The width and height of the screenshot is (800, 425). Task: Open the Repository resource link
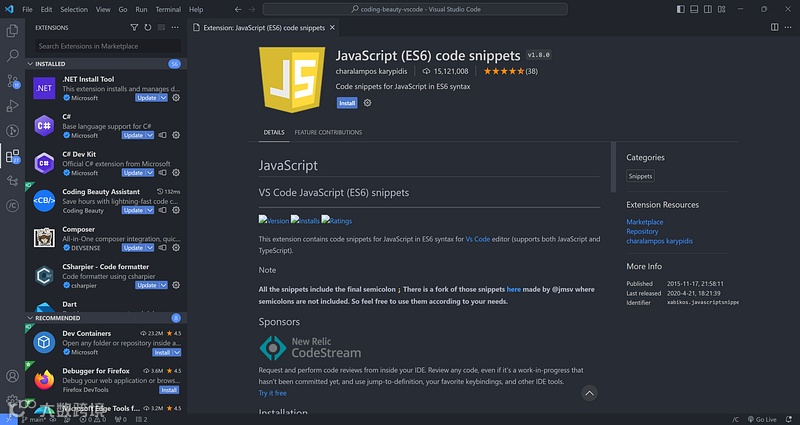(642, 231)
